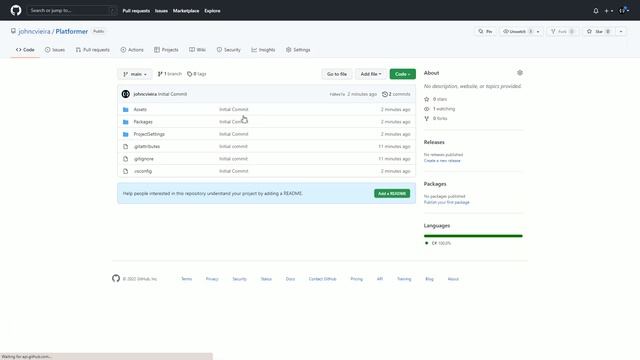Viewport: 640px width, 360px height.
Task: Click the ProjectSettings folder icon
Action: click(126, 134)
